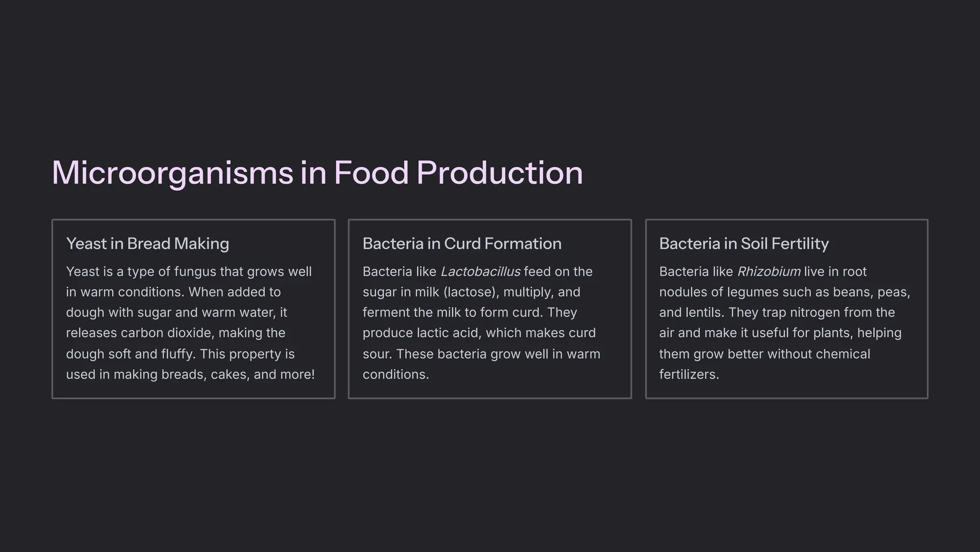Click the italic word Rhizobium
The image size is (980, 552).
click(x=768, y=272)
